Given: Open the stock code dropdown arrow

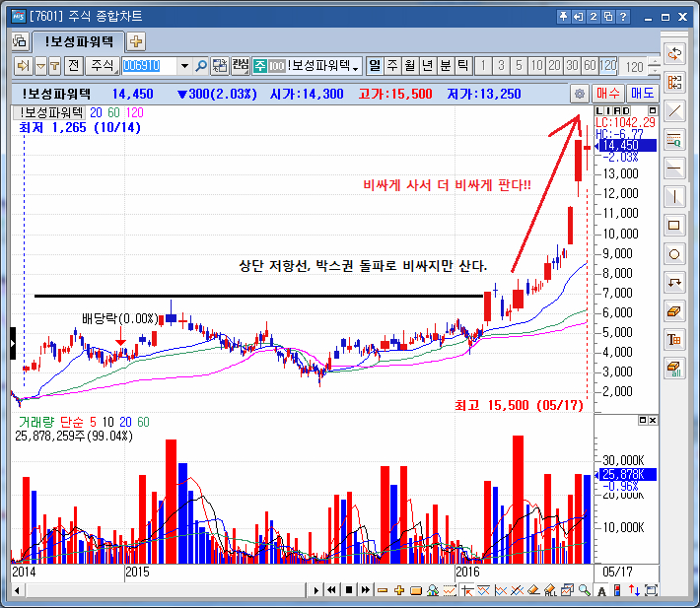Looking at the screenshot, I should (183, 66).
